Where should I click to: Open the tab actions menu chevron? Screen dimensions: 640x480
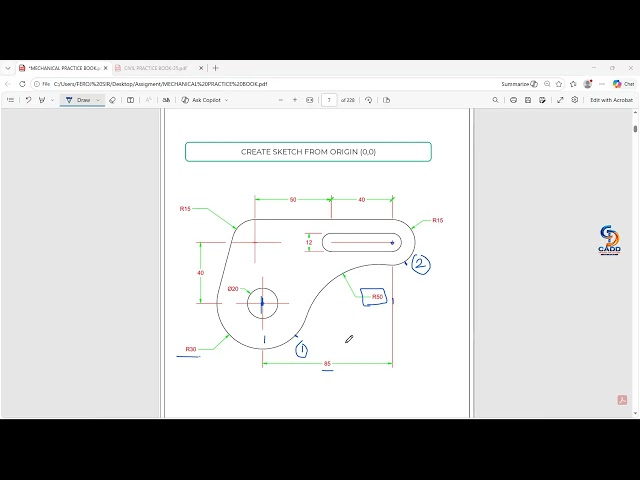(x=8, y=68)
